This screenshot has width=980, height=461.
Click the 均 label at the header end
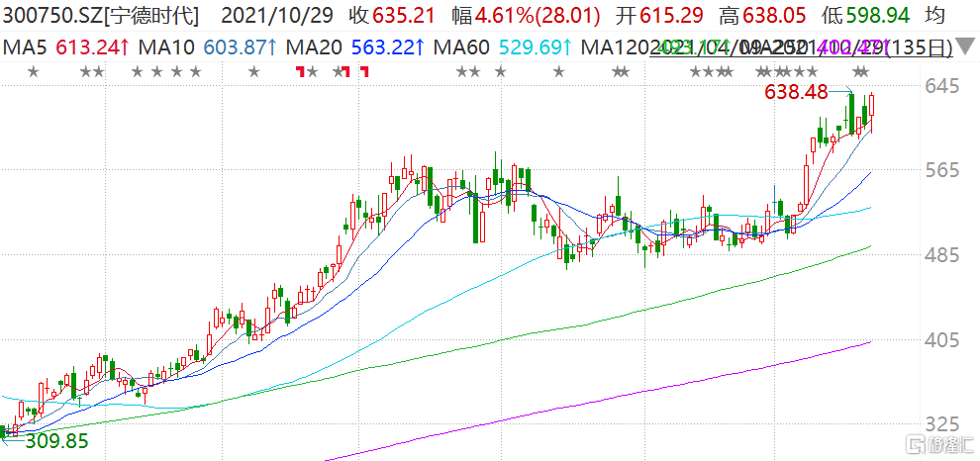[x=935, y=16]
